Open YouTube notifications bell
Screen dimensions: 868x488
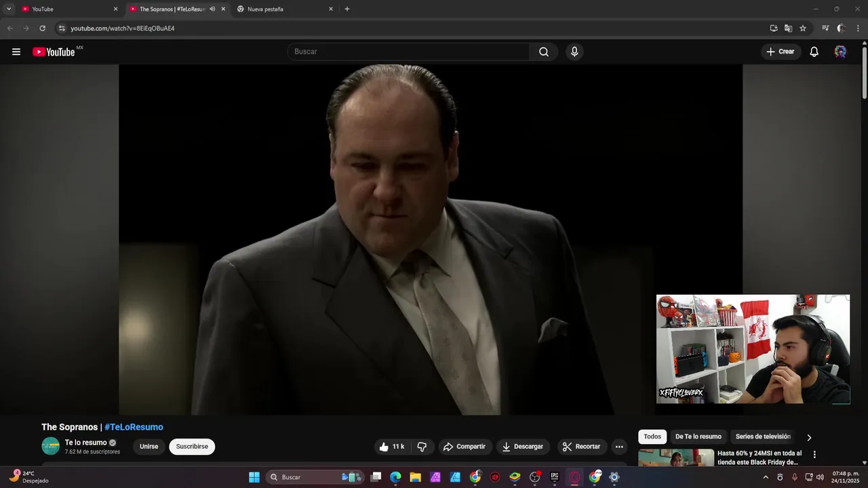click(x=814, y=52)
